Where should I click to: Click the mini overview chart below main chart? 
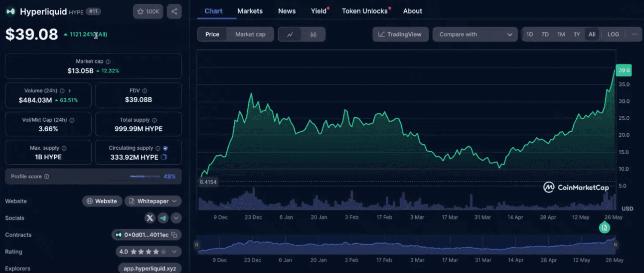pos(406,245)
